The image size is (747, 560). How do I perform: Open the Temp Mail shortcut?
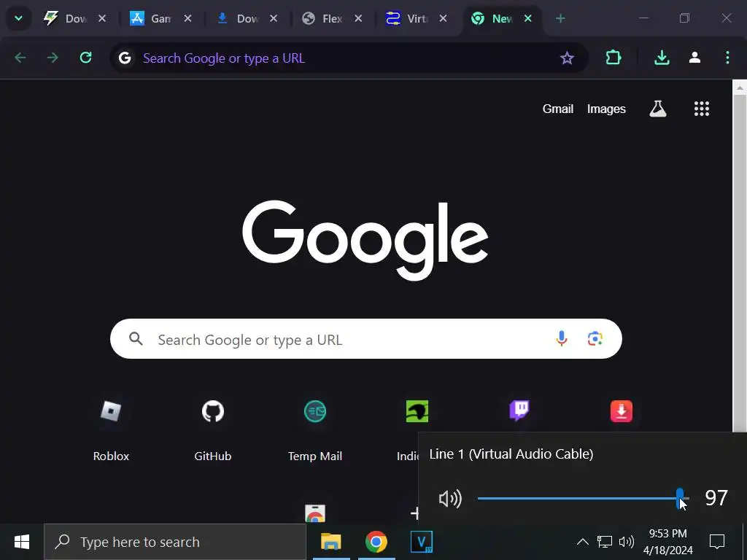coord(315,429)
